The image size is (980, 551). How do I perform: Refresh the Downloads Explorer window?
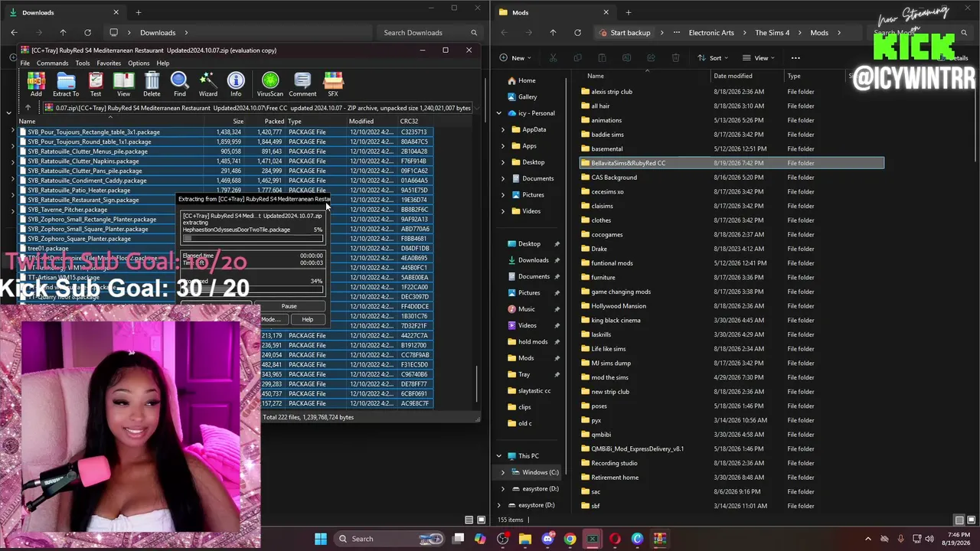pos(87,33)
